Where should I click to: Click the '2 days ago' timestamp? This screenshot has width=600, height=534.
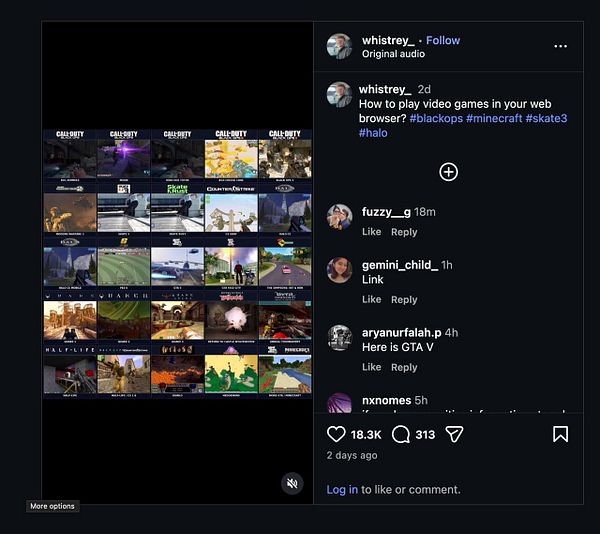click(352, 456)
